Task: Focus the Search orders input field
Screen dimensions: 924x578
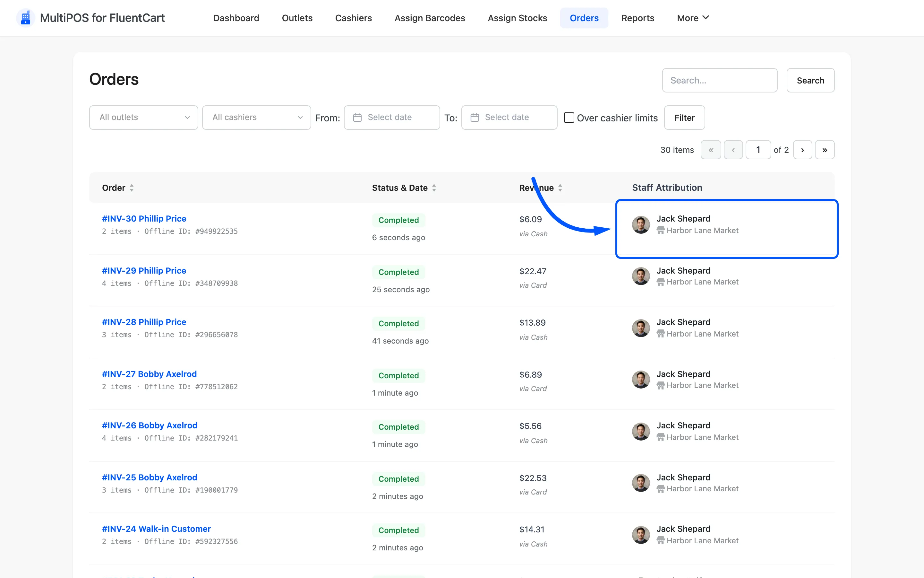Action: (720, 80)
